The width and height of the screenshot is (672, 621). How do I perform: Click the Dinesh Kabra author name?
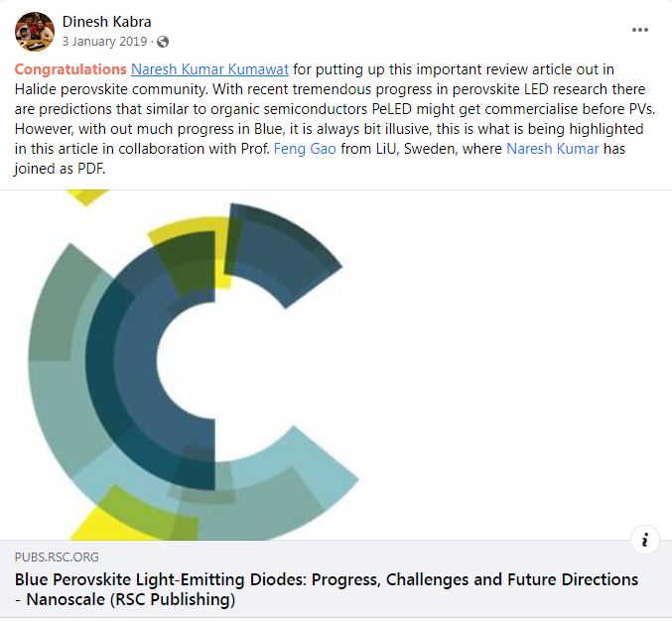coord(108,21)
